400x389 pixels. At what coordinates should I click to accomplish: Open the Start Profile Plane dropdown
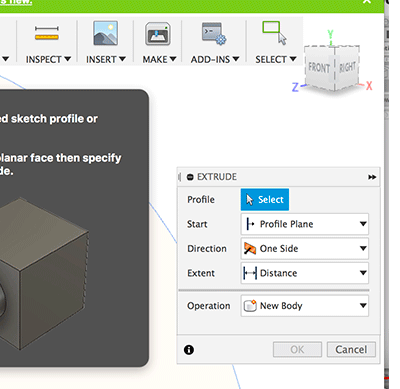click(304, 224)
